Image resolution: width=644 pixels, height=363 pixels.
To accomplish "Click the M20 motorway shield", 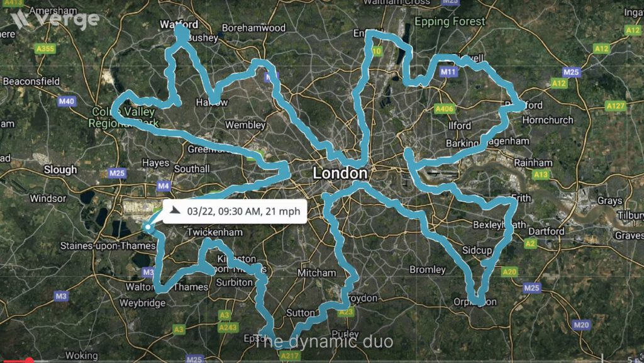I will [581, 325].
